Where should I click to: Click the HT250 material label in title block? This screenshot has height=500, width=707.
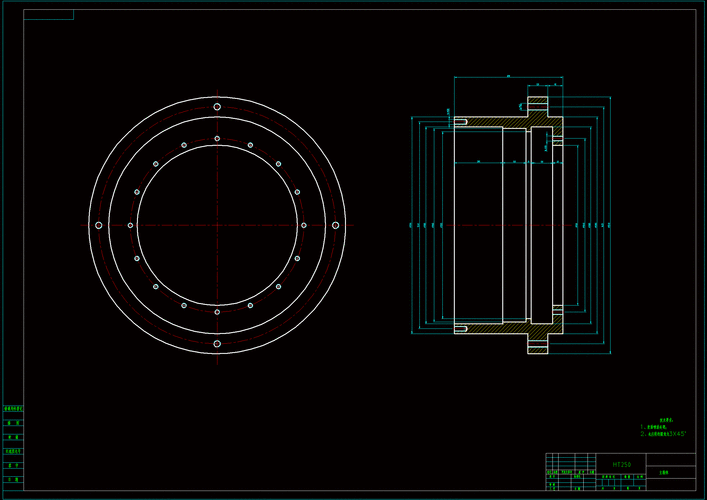click(621, 465)
